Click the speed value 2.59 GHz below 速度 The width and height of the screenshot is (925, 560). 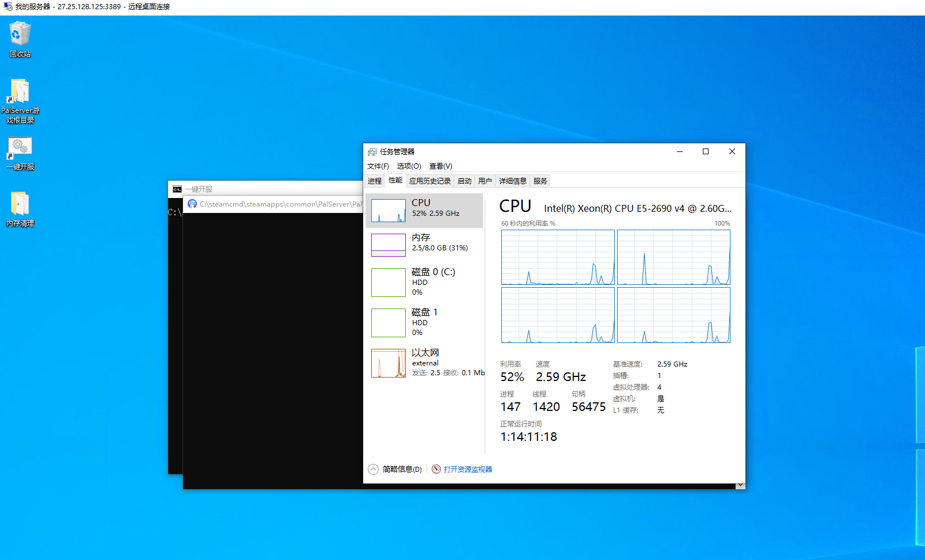561,377
